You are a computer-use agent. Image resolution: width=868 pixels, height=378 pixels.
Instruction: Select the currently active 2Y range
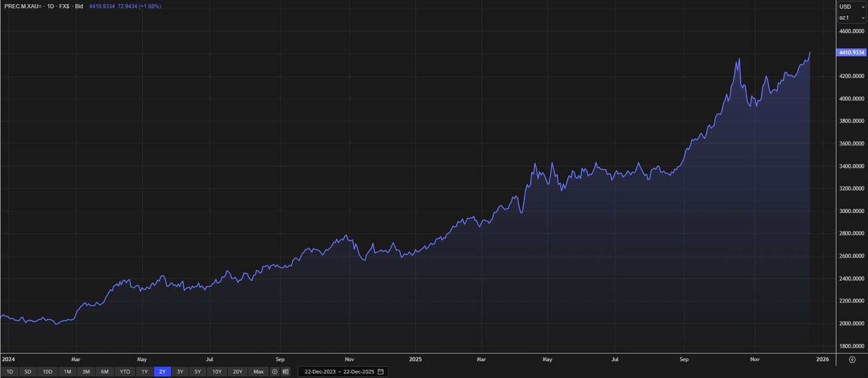point(162,372)
